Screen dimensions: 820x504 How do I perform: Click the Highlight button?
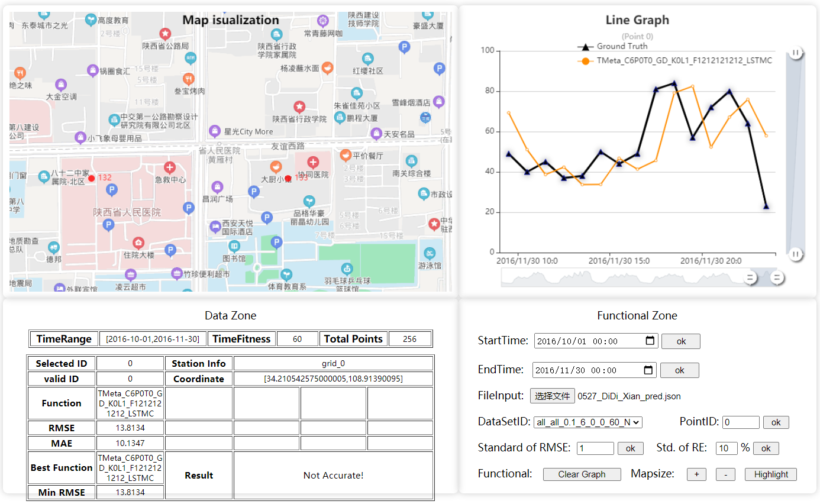point(771,474)
